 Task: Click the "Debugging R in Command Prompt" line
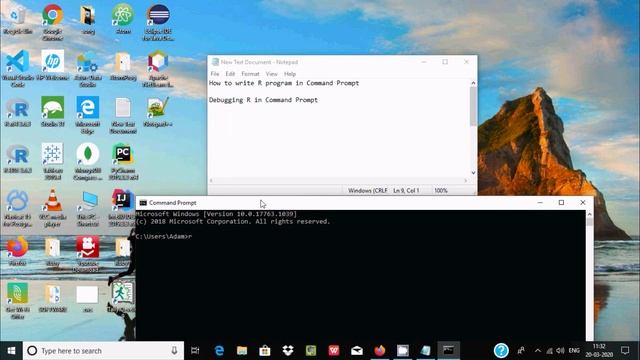tap(263, 100)
